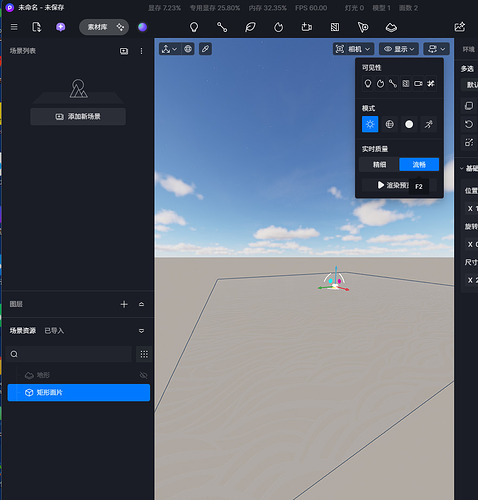Select the leaf vegetation tool
The width and height of the screenshot is (478, 500).
pyautogui.click(x=250, y=27)
